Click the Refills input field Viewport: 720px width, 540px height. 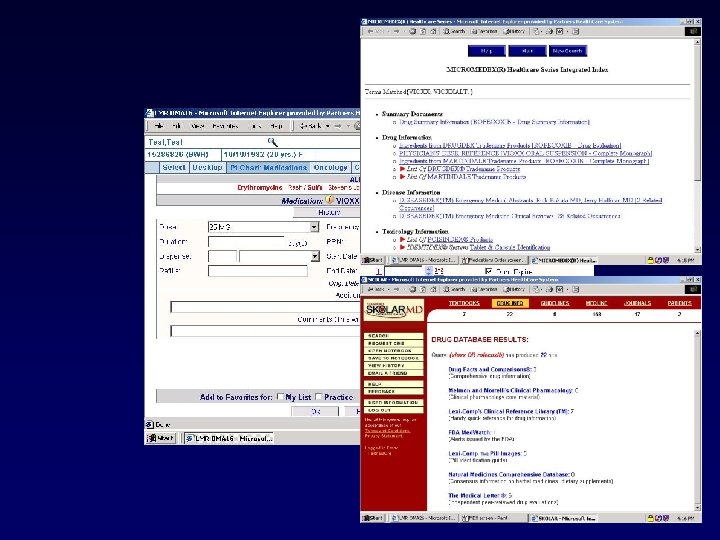point(258,271)
